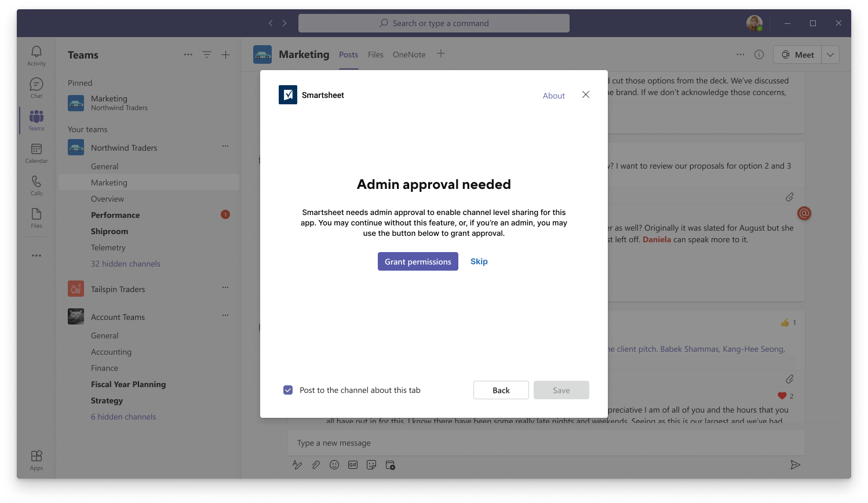Open Calls in the app rail
Viewport: 868px width, 503px height.
point(36,185)
